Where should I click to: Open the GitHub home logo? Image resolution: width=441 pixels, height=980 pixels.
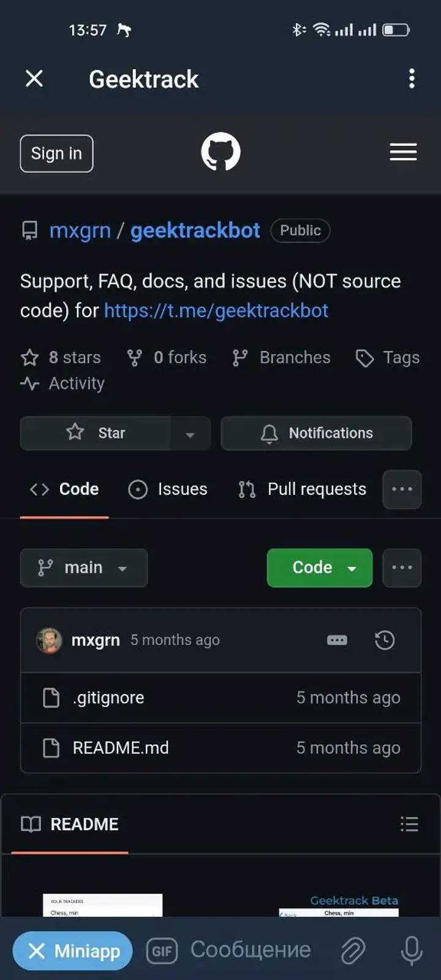click(x=220, y=152)
